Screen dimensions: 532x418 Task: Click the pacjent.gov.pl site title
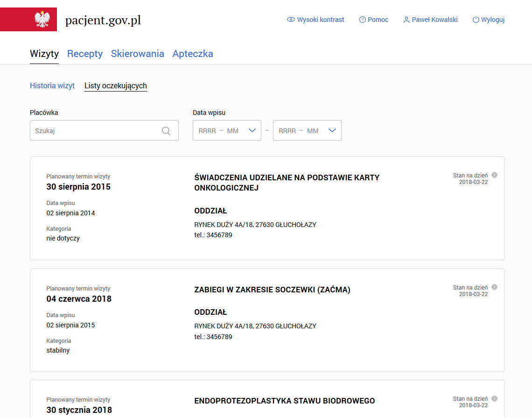[103, 21]
